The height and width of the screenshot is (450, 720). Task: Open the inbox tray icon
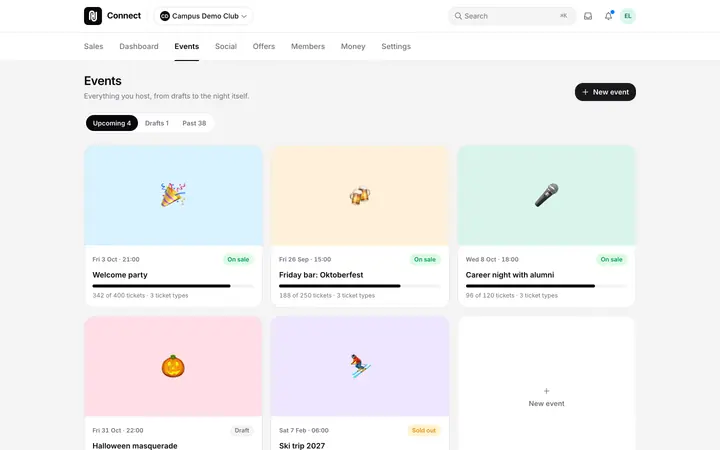coord(588,16)
